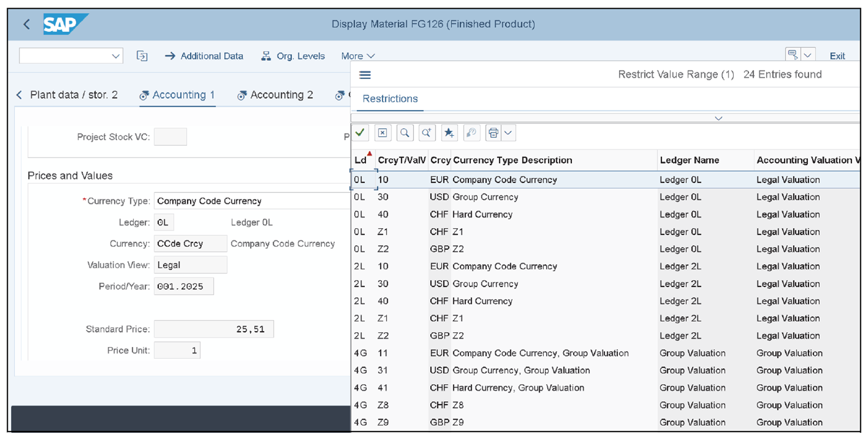868x437 pixels.
Task: Click the cancel (boxed X) icon
Action: point(383,132)
